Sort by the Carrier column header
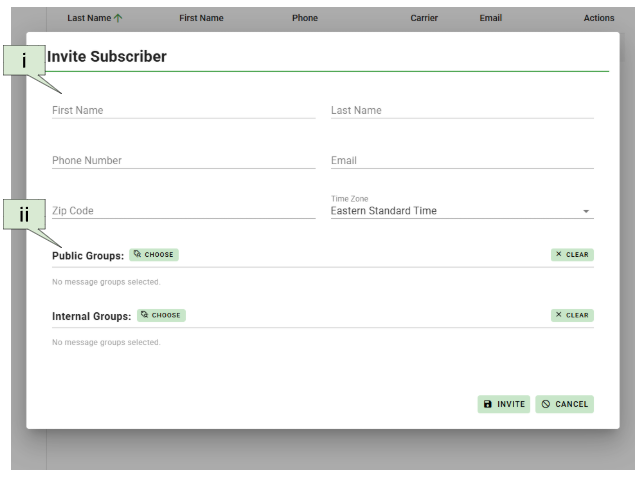Screen dimensions: 643x477 424,18
